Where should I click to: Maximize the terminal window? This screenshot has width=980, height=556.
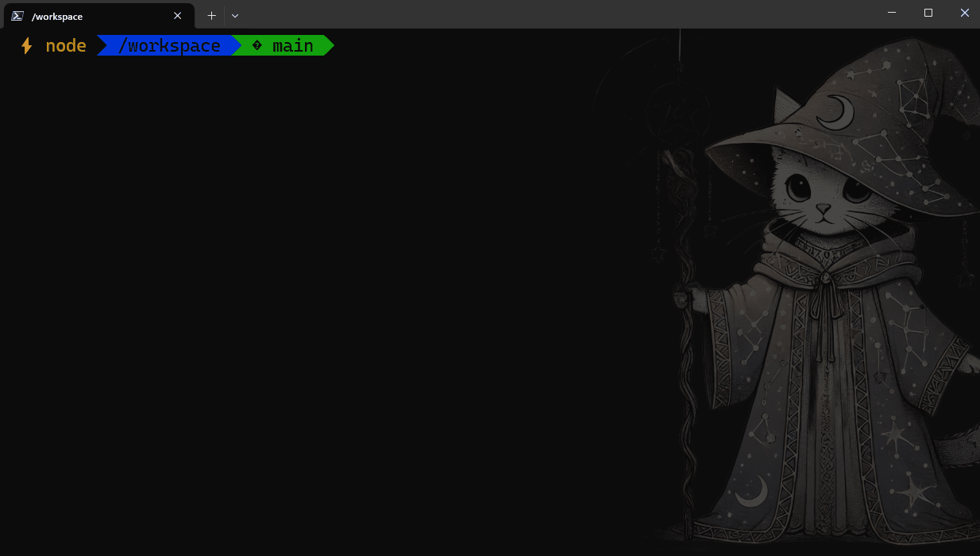(928, 13)
